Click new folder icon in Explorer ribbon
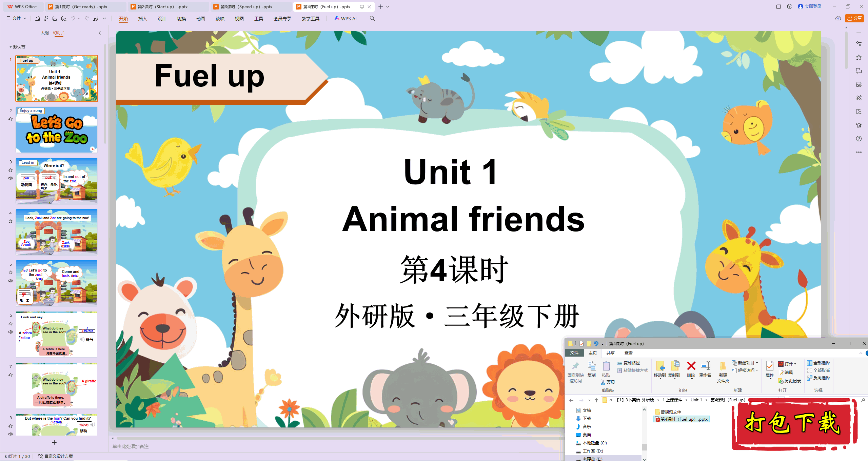 (723, 366)
